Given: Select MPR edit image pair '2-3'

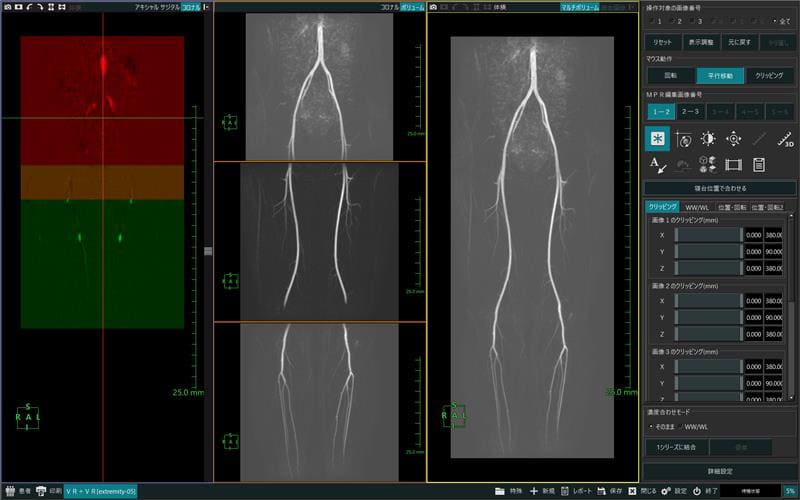Looking at the screenshot, I should point(690,111).
